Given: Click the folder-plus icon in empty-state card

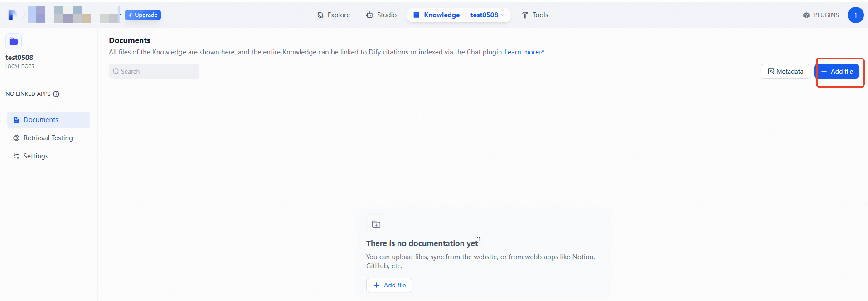Looking at the screenshot, I should pos(376,224).
